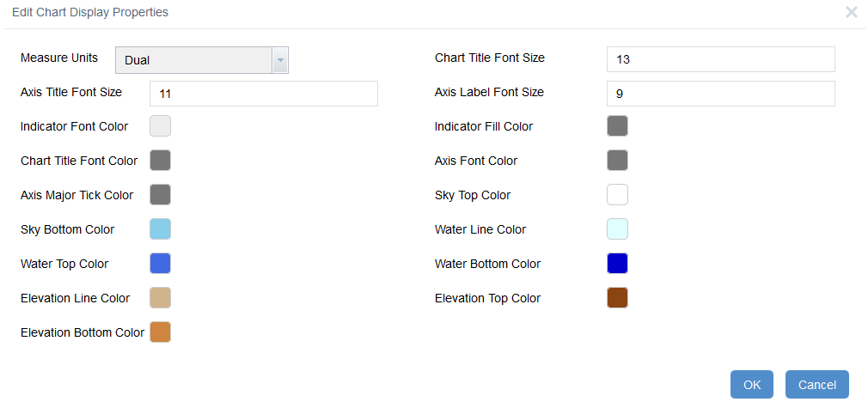Click the Sky Bottom Color swatch
868x408 pixels.
[x=160, y=229]
